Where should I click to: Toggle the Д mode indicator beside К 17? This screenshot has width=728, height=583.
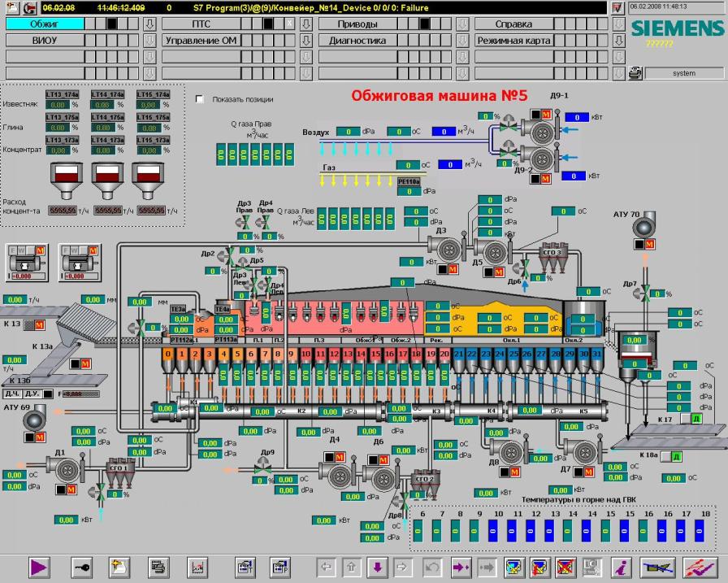click(x=696, y=419)
